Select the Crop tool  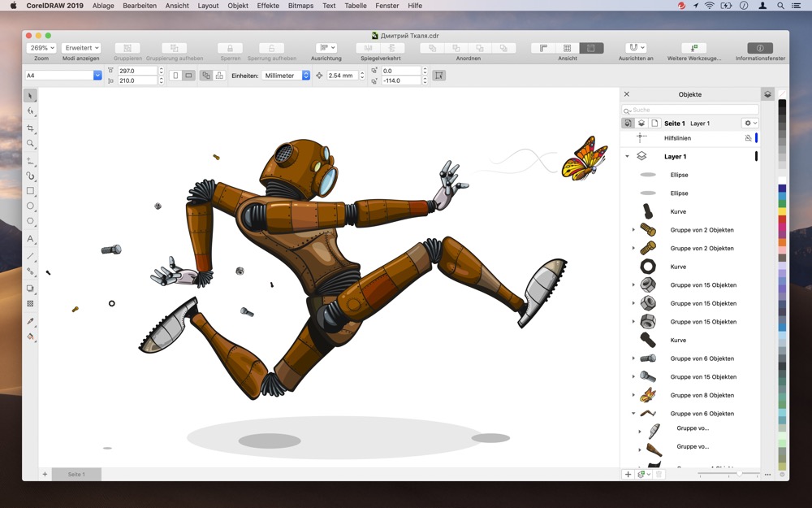[x=30, y=128]
